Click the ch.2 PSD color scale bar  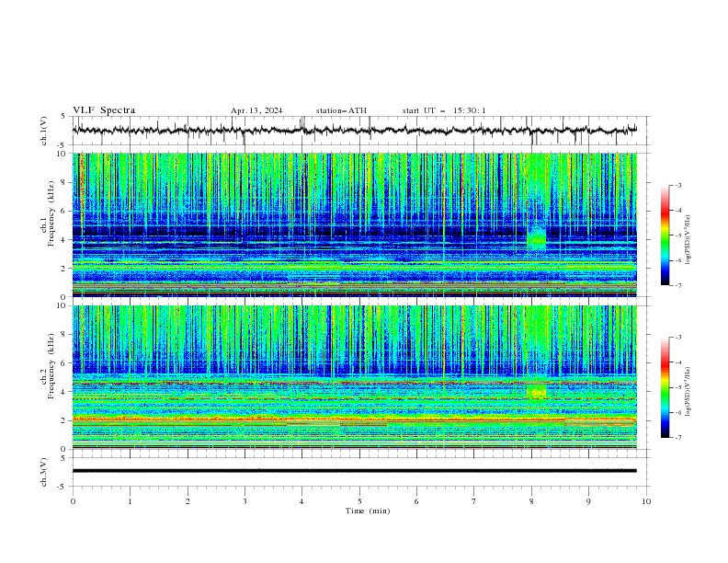665,387
